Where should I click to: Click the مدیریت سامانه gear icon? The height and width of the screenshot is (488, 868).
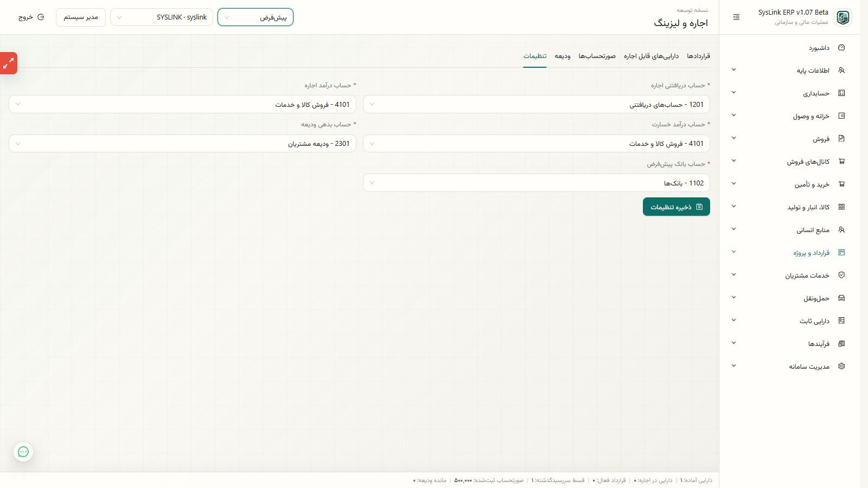point(841,367)
